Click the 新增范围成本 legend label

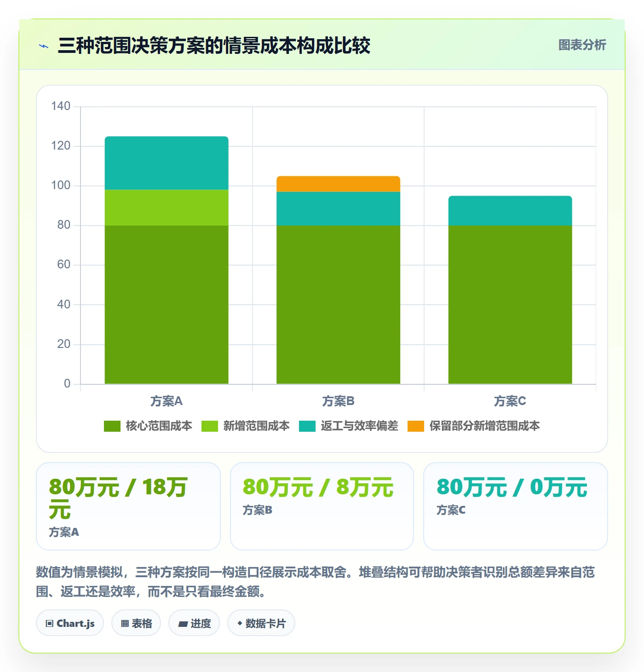point(256,426)
